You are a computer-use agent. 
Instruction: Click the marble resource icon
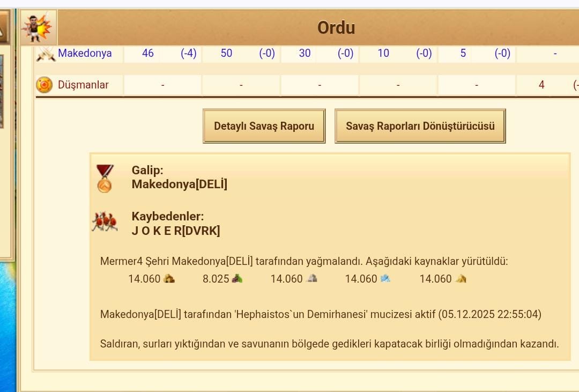coord(312,278)
